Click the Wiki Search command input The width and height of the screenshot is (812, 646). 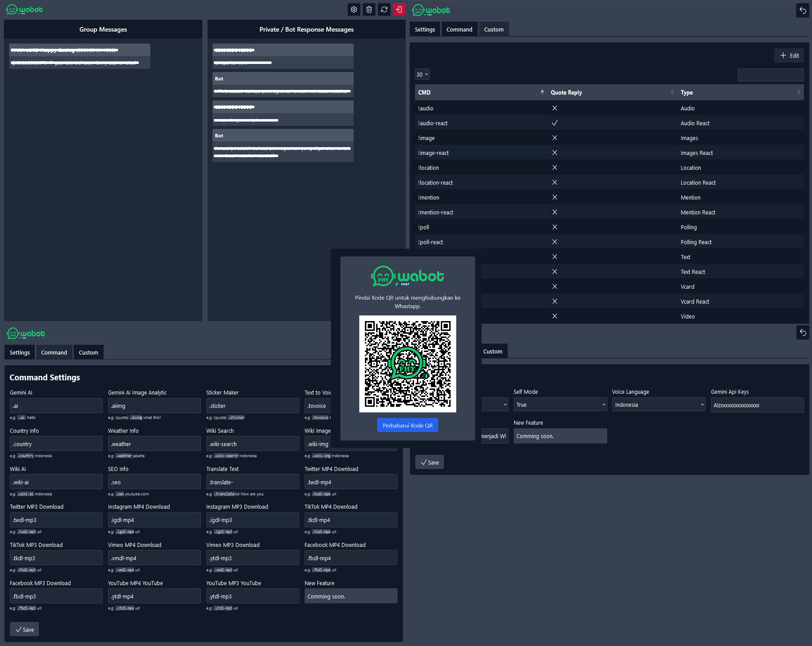click(x=252, y=444)
